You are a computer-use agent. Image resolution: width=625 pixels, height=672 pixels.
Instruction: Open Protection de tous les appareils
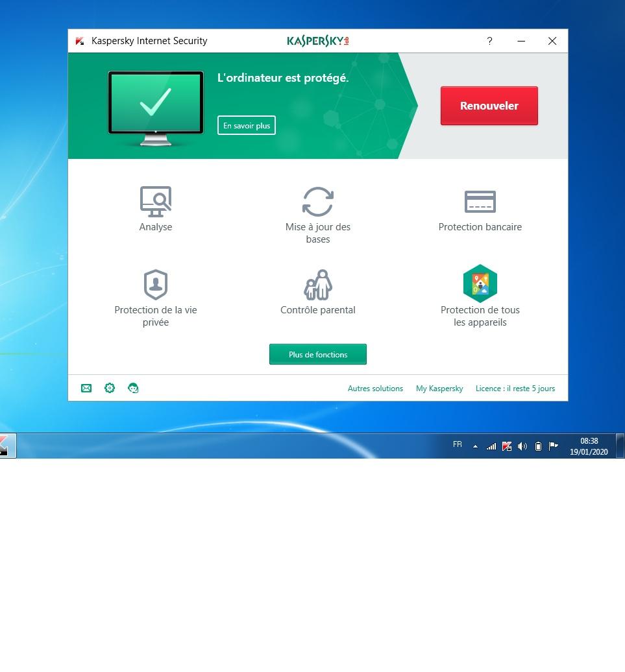[480, 296]
